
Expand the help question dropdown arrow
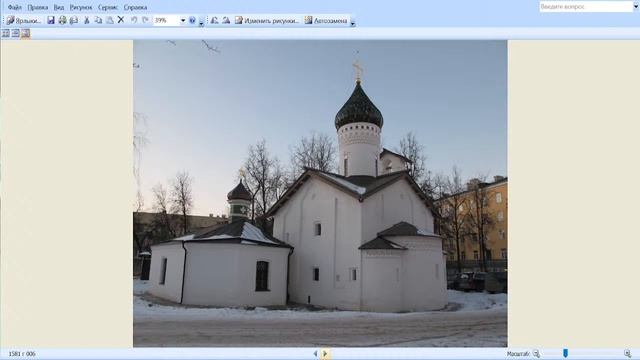coord(636,7)
